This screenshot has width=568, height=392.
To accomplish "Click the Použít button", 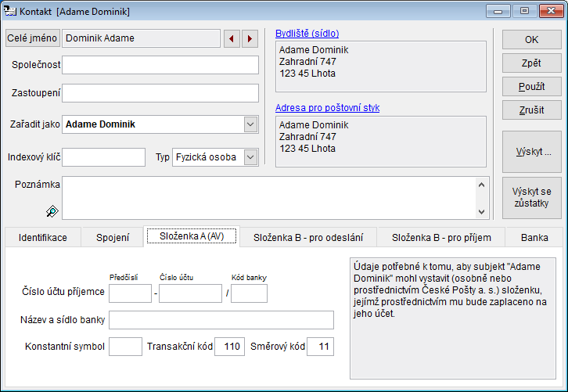I will (532, 87).
